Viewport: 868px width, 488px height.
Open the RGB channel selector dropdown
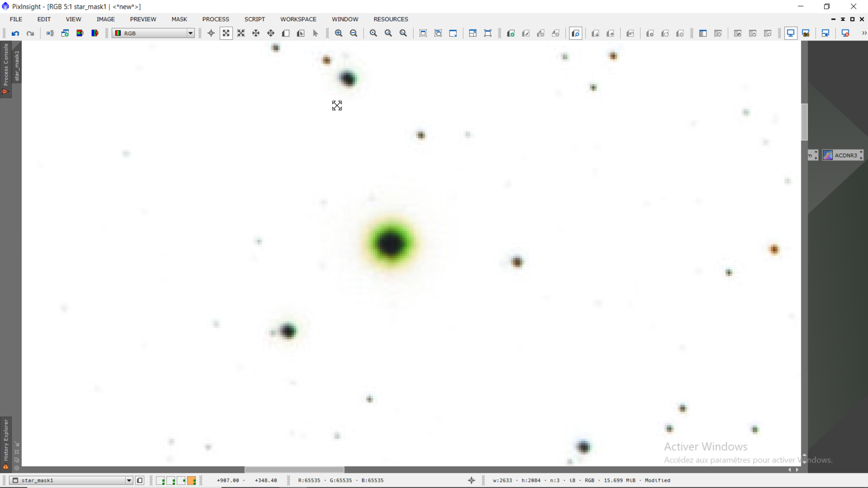click(x=191, y=33)
